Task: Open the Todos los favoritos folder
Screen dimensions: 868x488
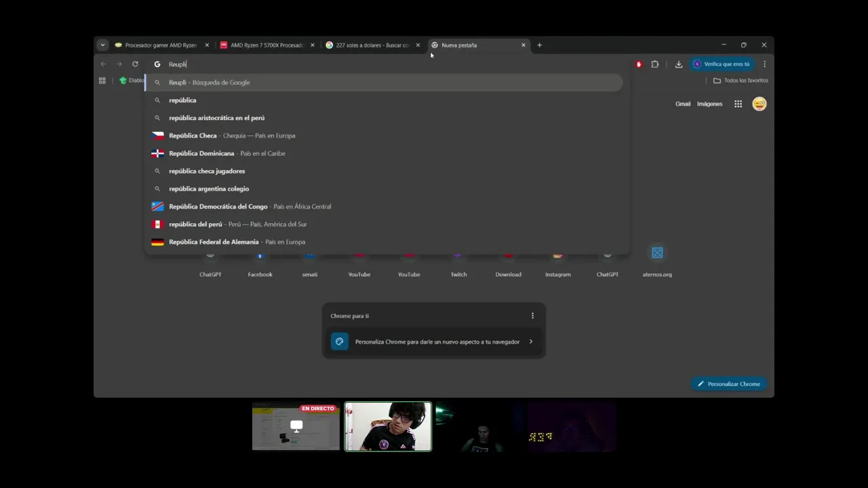Action: click(741, 80)
